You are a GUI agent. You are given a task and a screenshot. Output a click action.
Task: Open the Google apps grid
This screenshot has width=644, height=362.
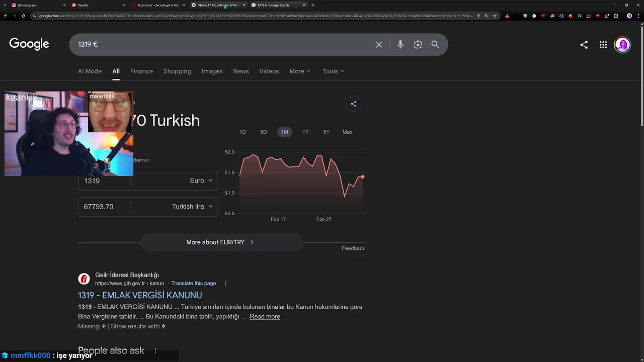click(603, 45)
